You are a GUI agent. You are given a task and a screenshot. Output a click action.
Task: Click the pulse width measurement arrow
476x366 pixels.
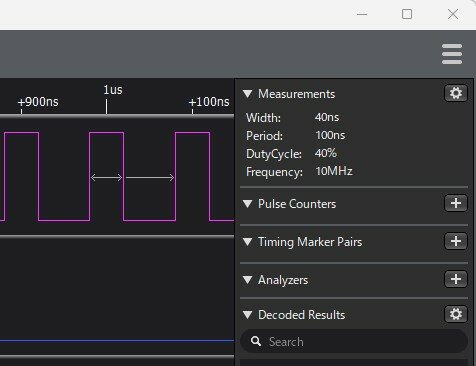[107, 178]
